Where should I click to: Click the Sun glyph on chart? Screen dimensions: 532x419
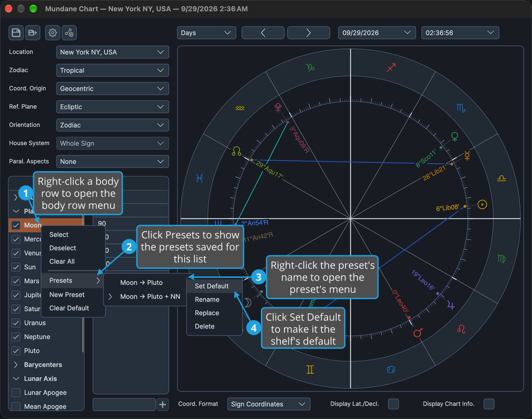(482, 204)
